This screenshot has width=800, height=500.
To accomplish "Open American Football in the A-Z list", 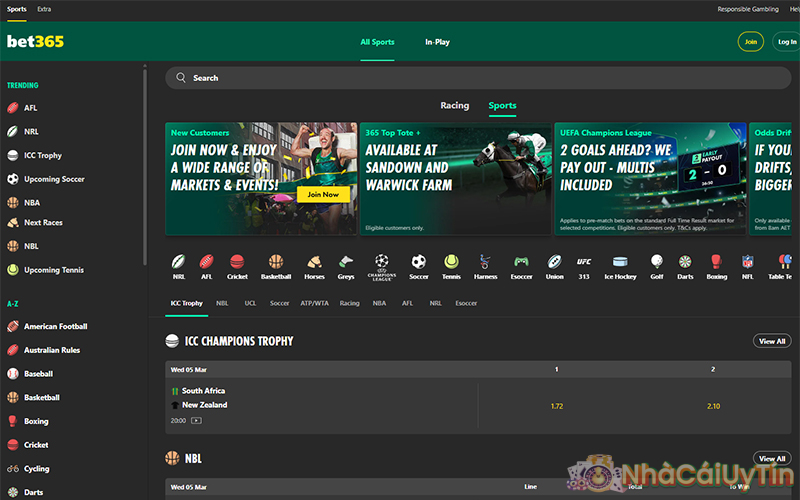I will [x=55, y=327].
